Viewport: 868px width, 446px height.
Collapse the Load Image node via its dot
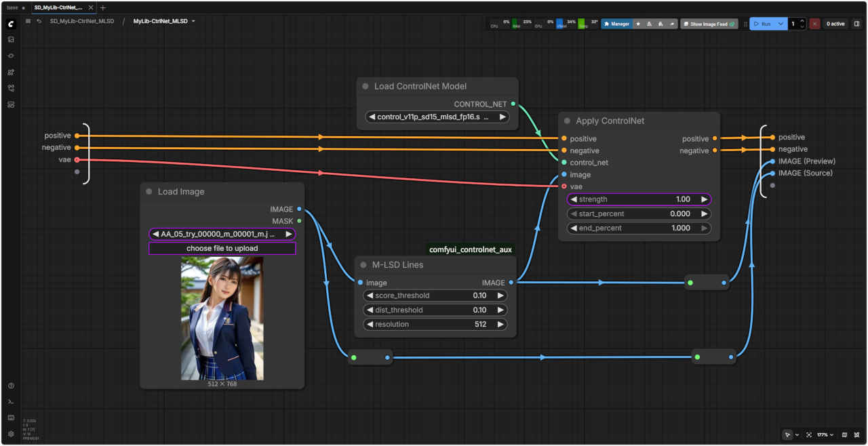[x=149, y=192]
